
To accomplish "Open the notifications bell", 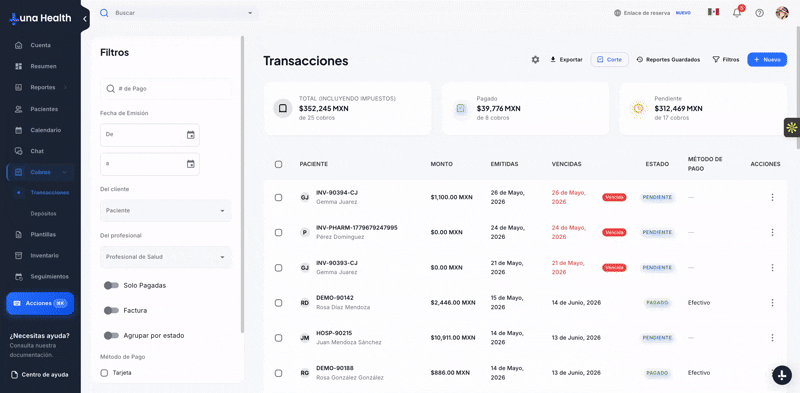I will (x=737, y=13).
